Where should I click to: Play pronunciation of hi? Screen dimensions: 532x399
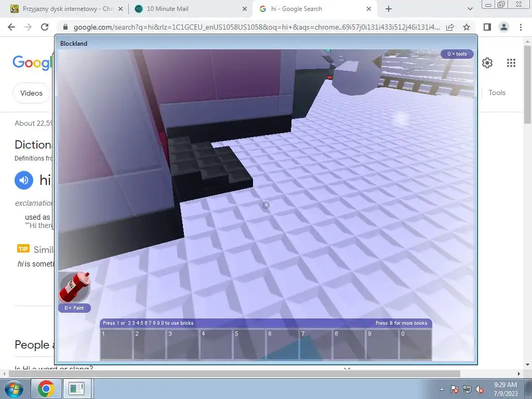pyautogui.click(x=24, y=180)
